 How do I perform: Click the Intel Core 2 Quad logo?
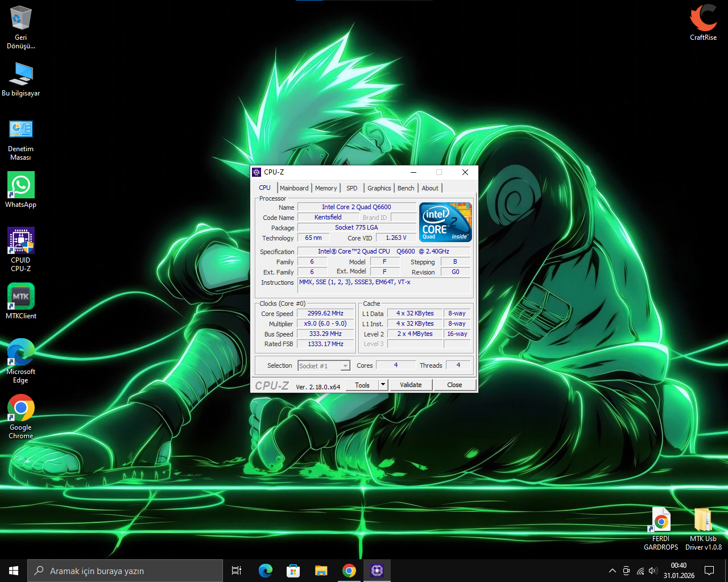click(446, 222)
